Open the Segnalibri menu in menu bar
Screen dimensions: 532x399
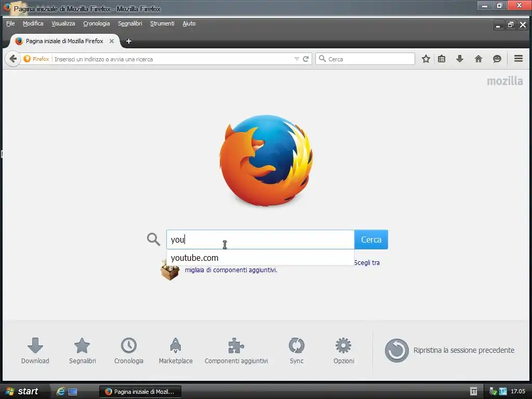[130, 23]
